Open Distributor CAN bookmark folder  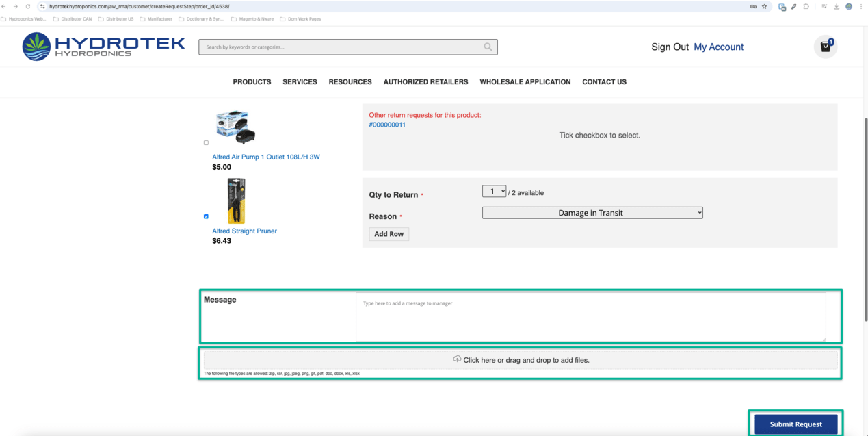[x=73, y=19]
